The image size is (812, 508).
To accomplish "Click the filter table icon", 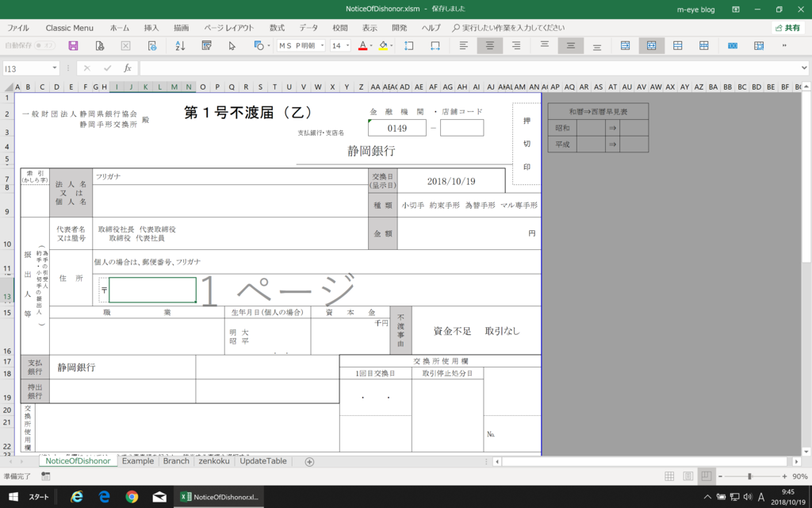I will coord(206,45).
